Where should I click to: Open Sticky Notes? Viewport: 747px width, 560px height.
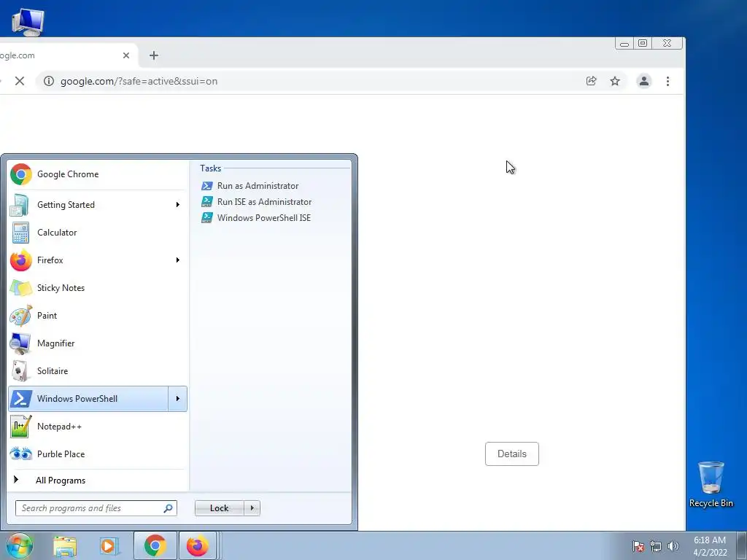click(x=97, y=287)
